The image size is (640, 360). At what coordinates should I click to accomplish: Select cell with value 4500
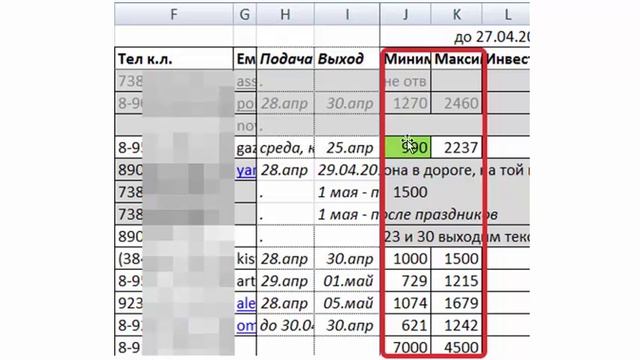[457, 347]
